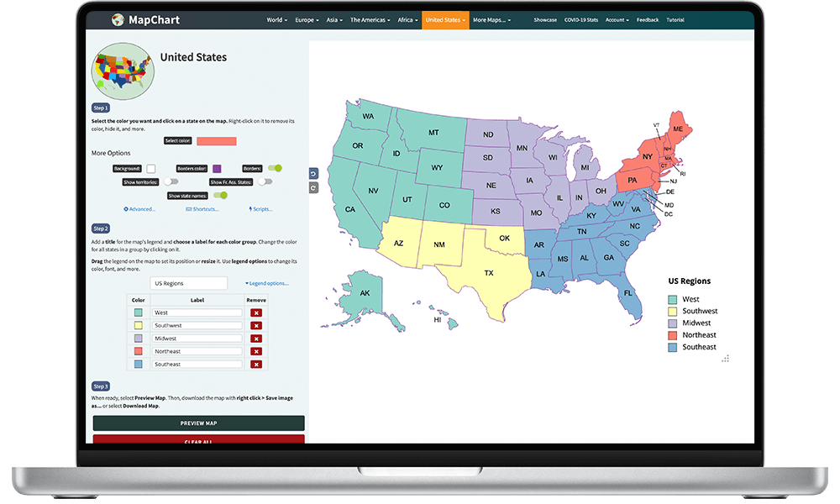Open the Scripts link
Image resolution: width=840 pixels, height=504 pixels.
261,209
